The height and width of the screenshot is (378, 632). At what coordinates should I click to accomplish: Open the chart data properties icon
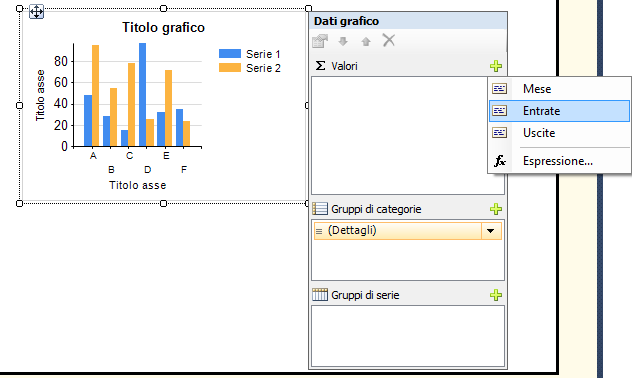pyautogui.click(x=320, y=41)
